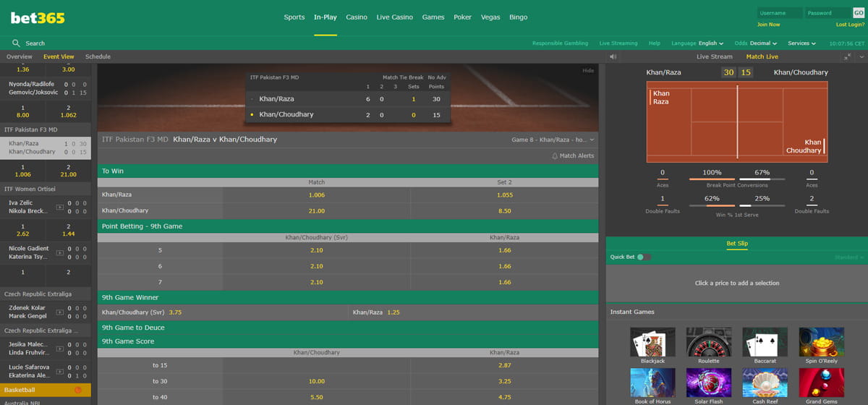Open the Language English dropdown

point(697,43)
